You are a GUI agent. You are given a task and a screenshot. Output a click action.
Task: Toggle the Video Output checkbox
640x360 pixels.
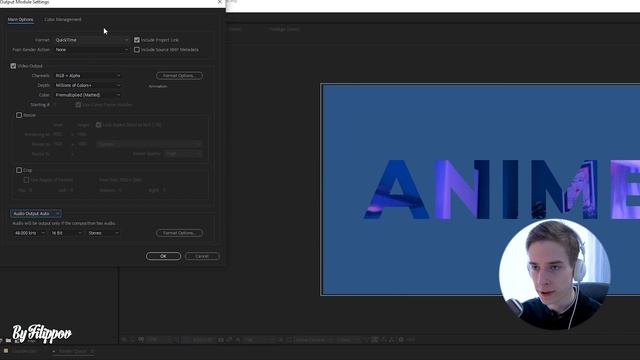[13, 66]
